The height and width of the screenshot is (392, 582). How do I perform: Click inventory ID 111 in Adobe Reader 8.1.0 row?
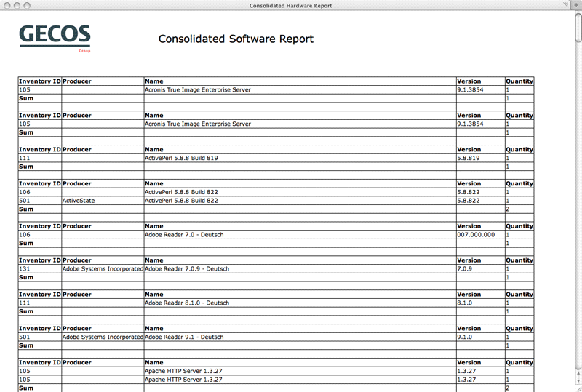(x=25, y=303)
